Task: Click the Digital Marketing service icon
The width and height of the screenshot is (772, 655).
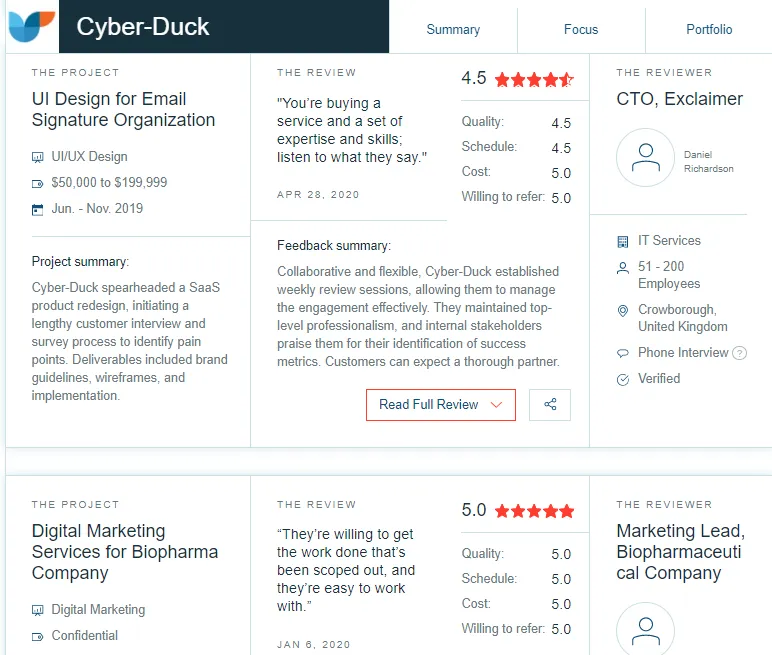Action: click(x=37, y=610)
